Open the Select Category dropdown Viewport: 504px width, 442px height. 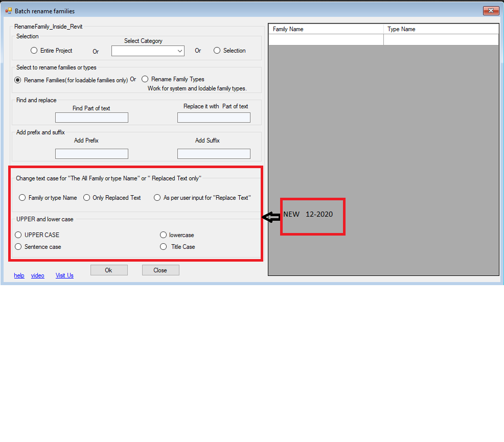point(148,51)
